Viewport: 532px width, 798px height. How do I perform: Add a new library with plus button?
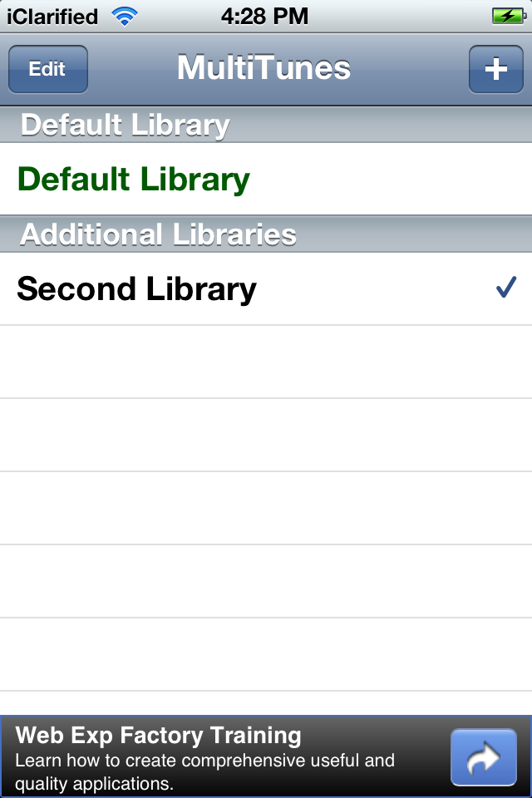[x=495, y=69]
